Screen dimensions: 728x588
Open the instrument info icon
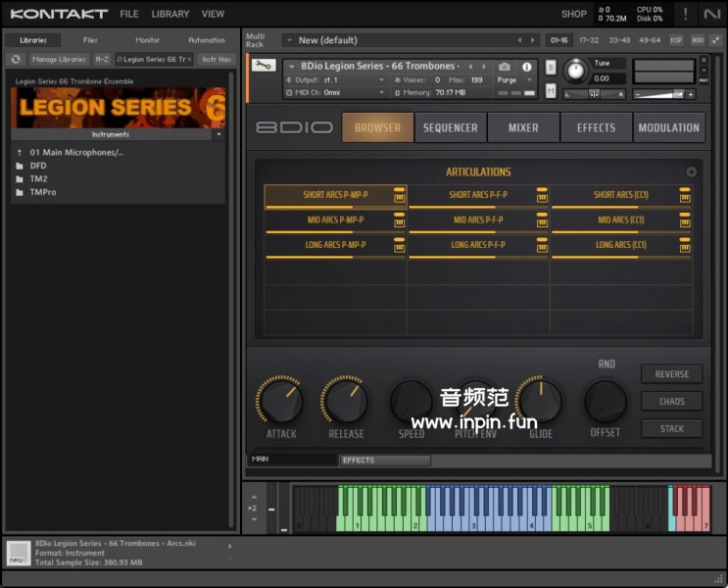(527, 67)
